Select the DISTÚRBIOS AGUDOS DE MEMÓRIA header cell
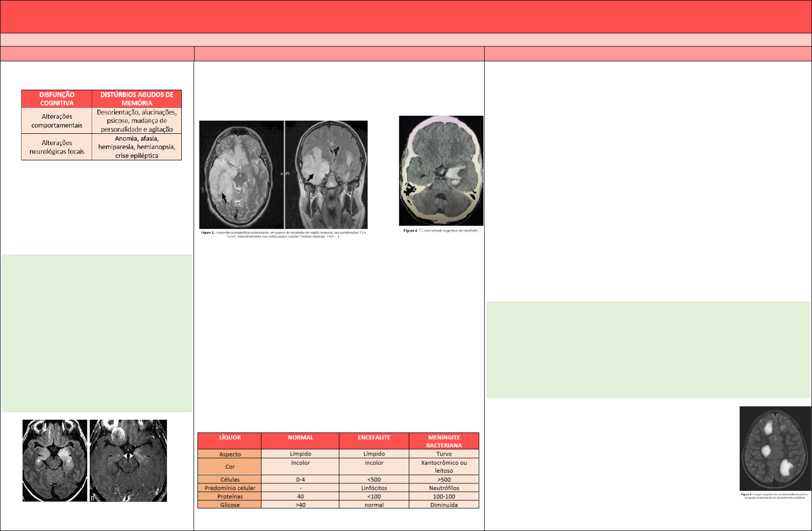 [x=137, y=99]
